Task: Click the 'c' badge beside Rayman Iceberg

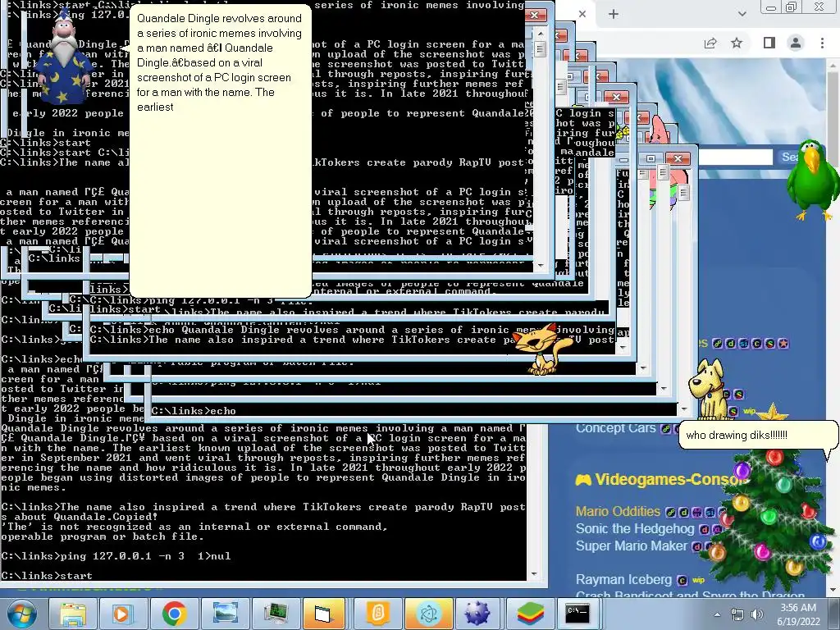Action: pyautogui.click(x=682, y=581)
